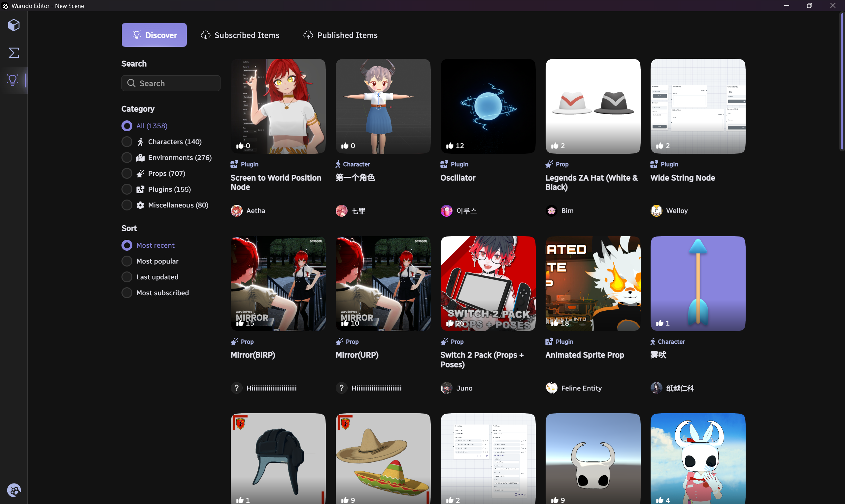The width and height of the screenshot is (845, 504).
Task: Click prop type icon above Legends ZA Hat
Action: click(549, 164)
